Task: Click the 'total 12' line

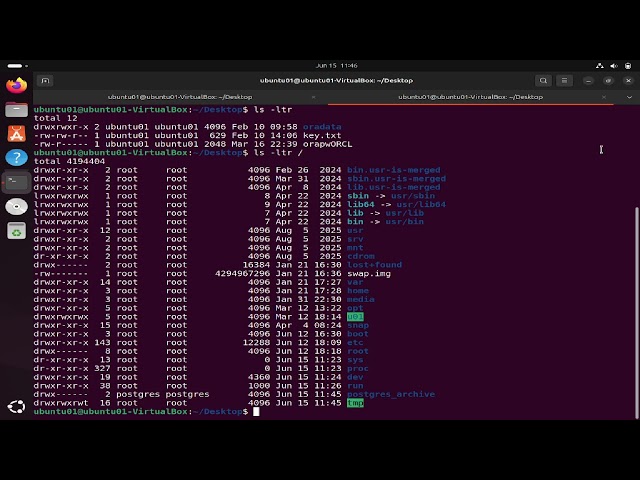Action: 55,118
